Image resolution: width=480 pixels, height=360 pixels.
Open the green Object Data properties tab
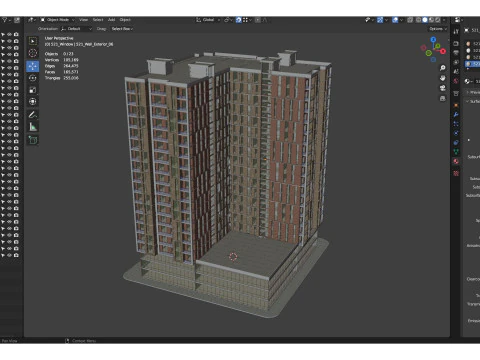[456, 152]
